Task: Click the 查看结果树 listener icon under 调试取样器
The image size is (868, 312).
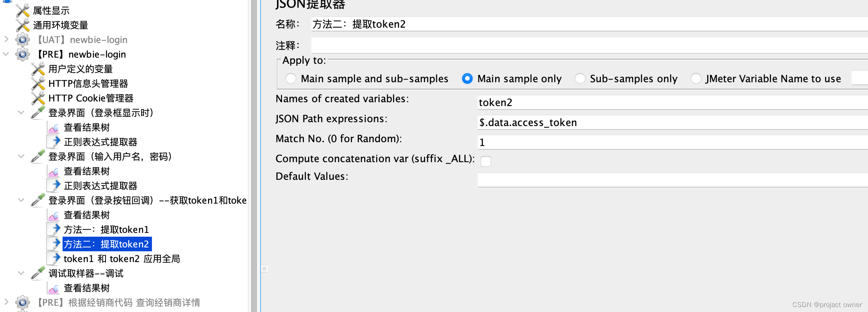Action: [x=54, y=288]
